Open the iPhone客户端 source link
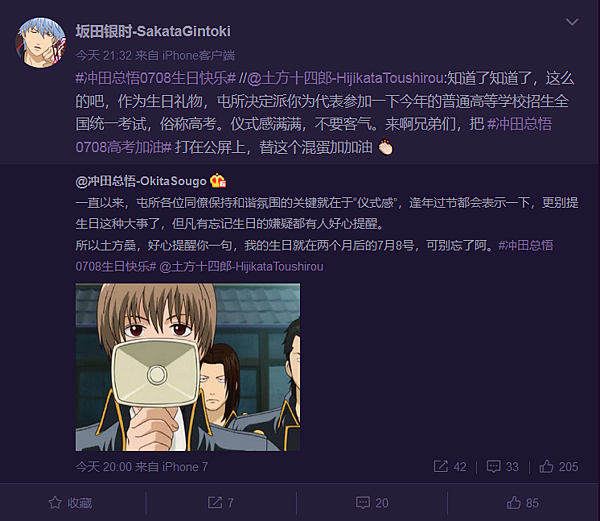Viewport: 600px width, 521px height. pos(198,56)
